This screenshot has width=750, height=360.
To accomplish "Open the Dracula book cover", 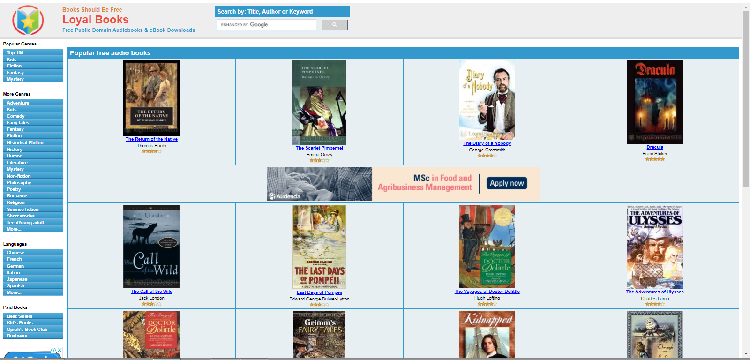I will (x=654, y=102).
